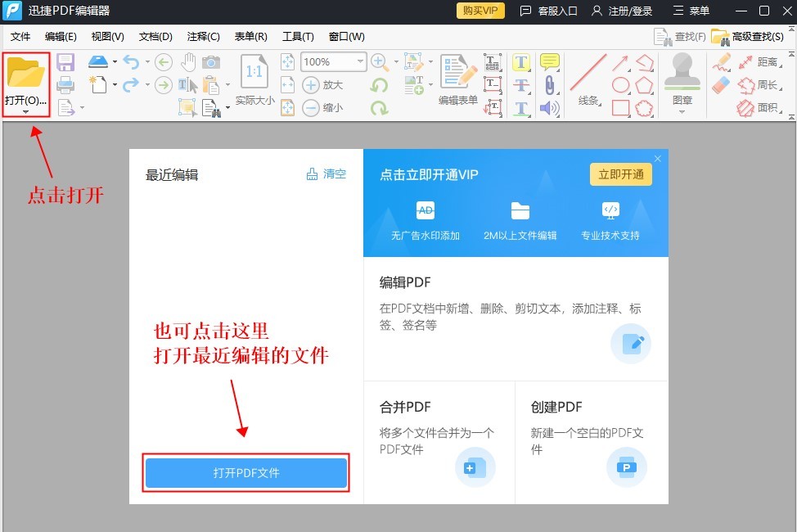Expand the 图章 stamp dropdown arrow
This screenshot has height=532, width=797.
(x=682, y=111)
